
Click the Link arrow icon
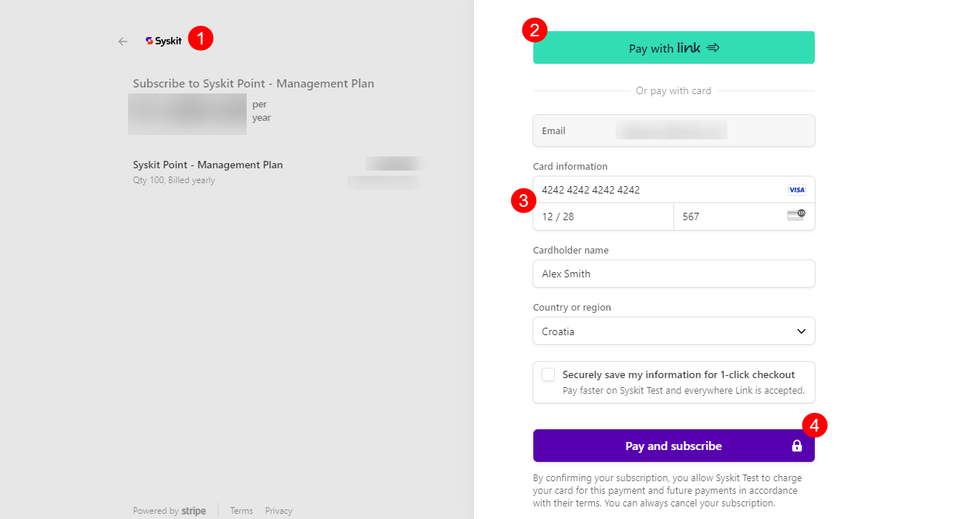tap(712, 47)
